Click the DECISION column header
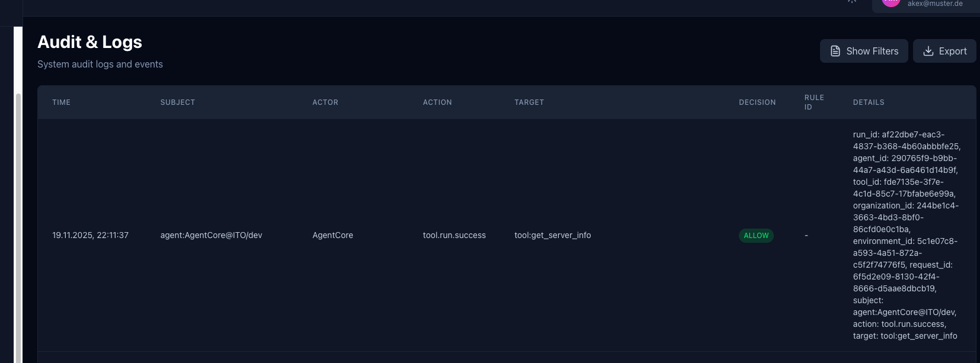Image resolution: width=980 pixels, height=363 pixels. point(757,102)
